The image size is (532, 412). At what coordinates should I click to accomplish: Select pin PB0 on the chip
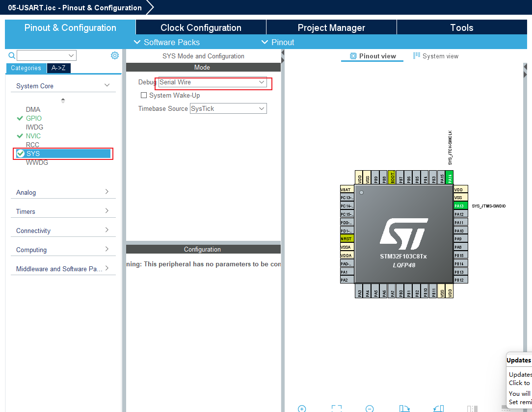[x=400, y=291]
